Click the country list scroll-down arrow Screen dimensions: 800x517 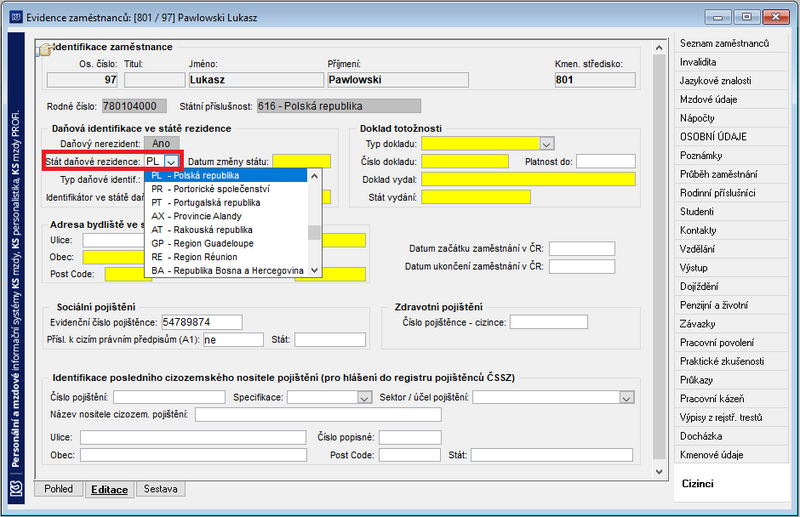pos(315,270)
